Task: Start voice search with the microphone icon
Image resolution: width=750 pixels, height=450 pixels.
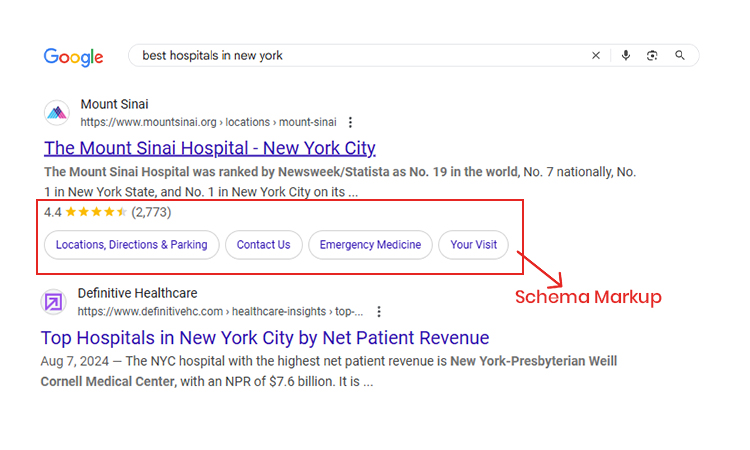Action: coord(626,55)
